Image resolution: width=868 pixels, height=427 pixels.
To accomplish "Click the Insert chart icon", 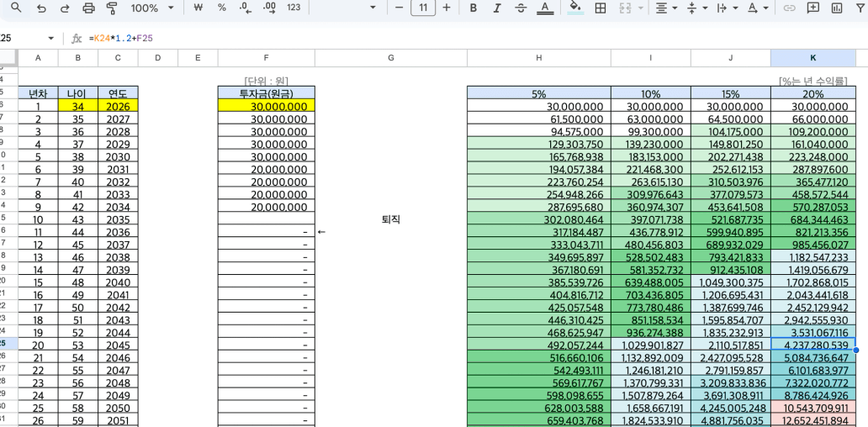I will click(837, 8).
